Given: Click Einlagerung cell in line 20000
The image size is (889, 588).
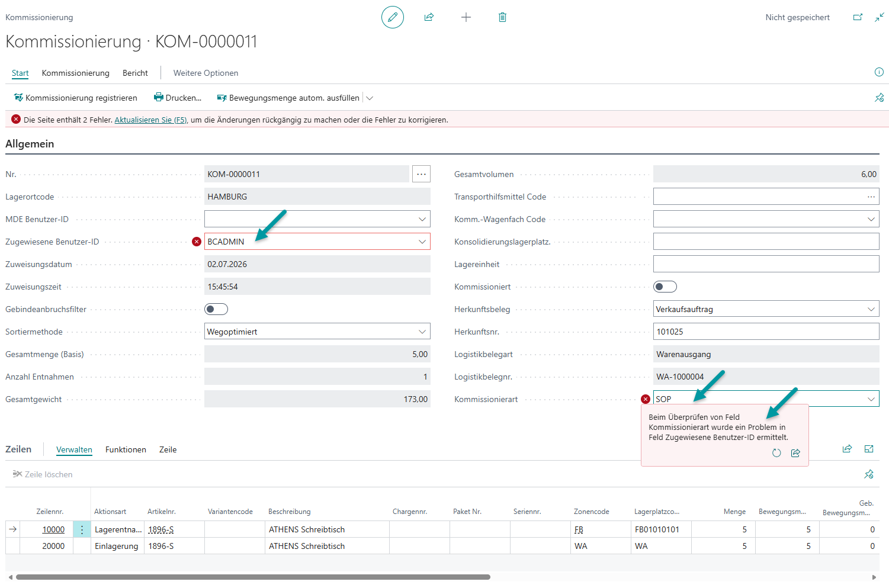Looking at the screenshot, I should [118, 546].
